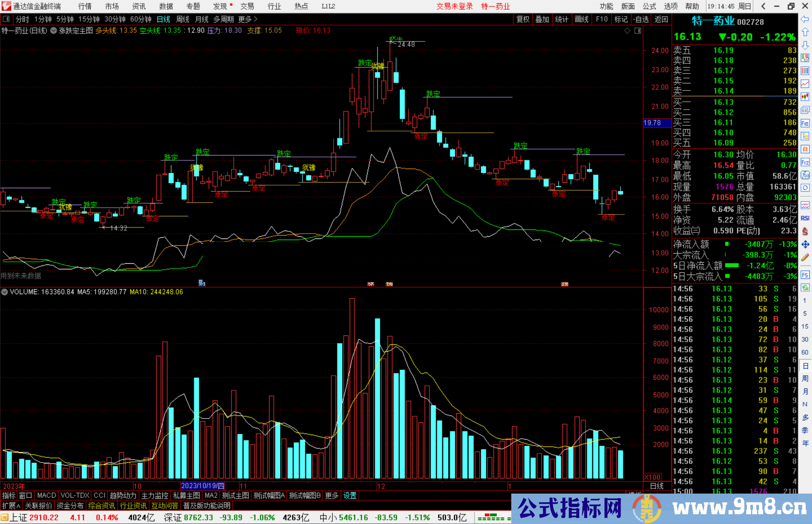
Task: Click the wavy lines indicator sidebar icon
Action: pos(805,205)
